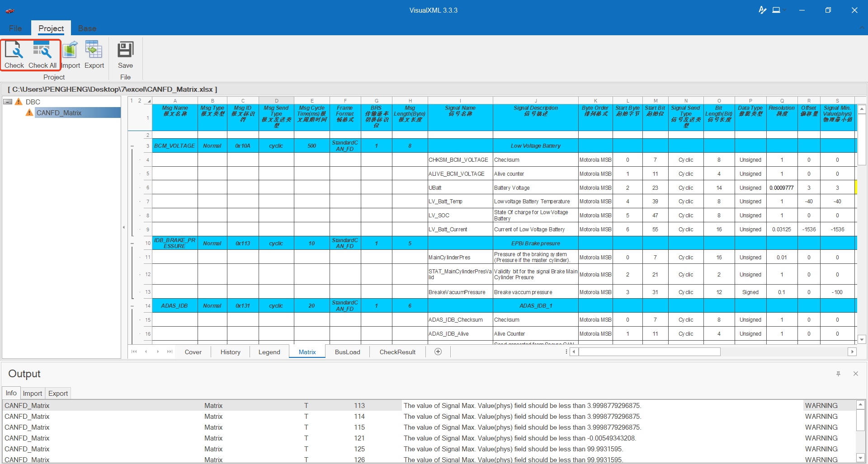Image resolution: width=868 pixels, height=464 pixels.
Task: Select the DBC tree item
Action: tap(33, 102)
